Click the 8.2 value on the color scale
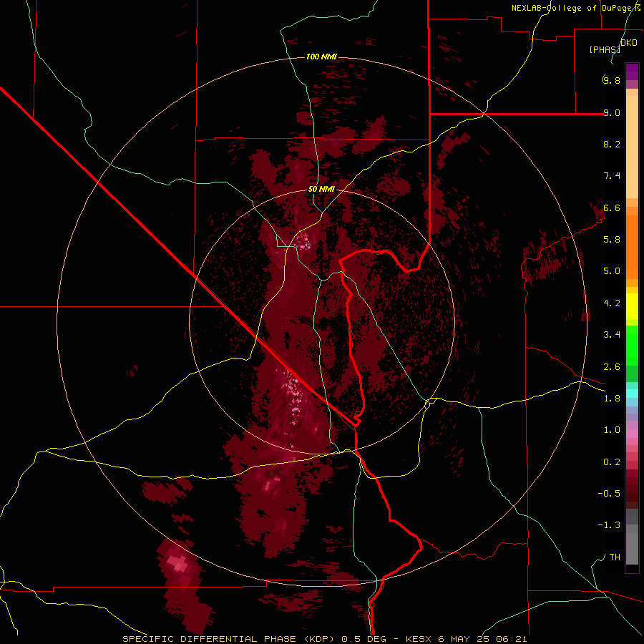The height and width of the screenshot is (644, 644). 612,144
